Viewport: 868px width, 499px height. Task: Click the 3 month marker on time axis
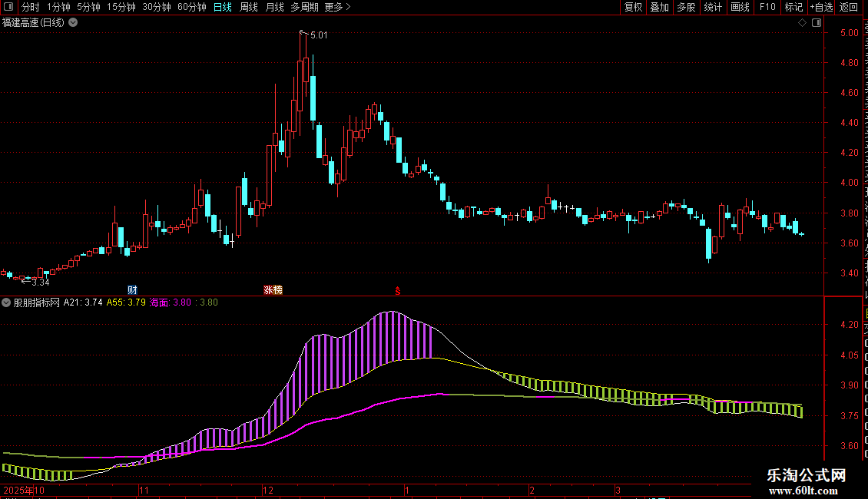tap(618, 490)
